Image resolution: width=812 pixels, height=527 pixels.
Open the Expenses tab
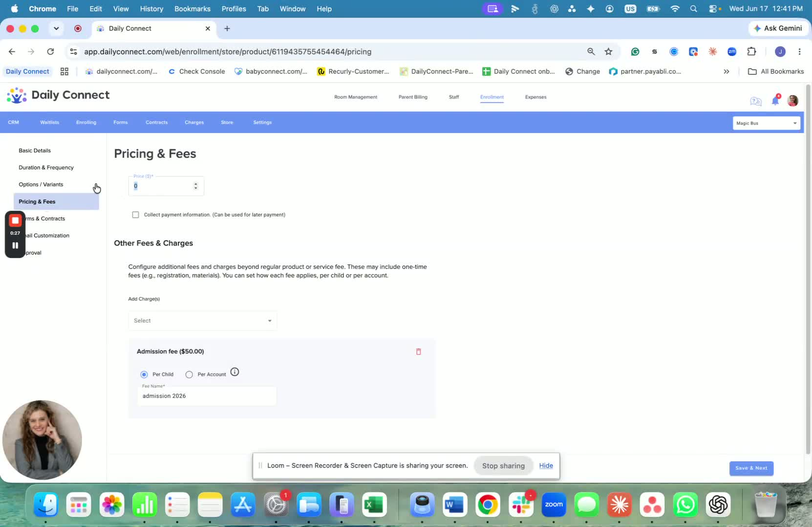(x=535, y=97)
